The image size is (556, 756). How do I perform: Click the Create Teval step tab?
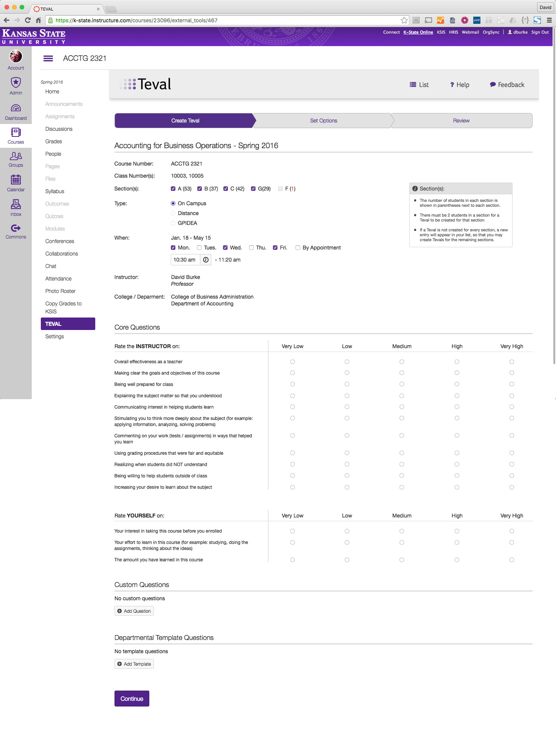pyautogui.click(x=185, y=121)
